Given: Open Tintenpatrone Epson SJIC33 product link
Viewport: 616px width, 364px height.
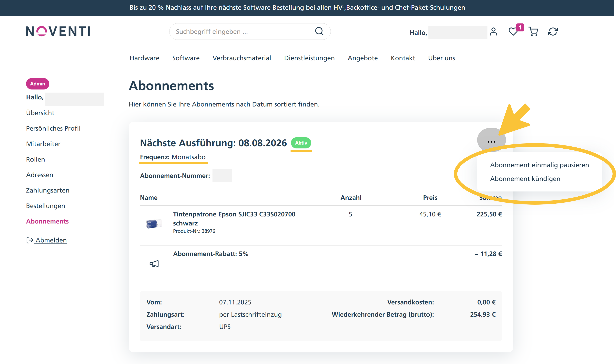Looking at the screenshot, I should click(x=234, y=219).
